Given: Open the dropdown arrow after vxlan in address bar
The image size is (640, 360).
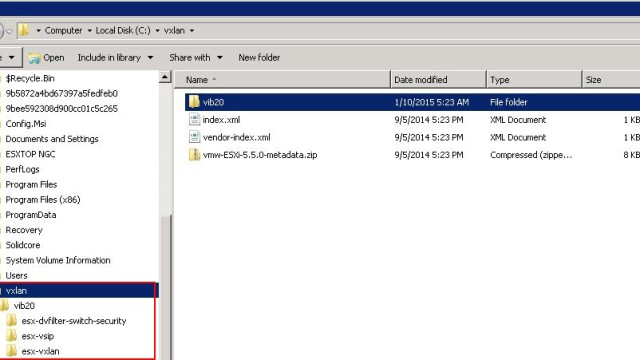Looking at the screenshot, I should (192, 31).
